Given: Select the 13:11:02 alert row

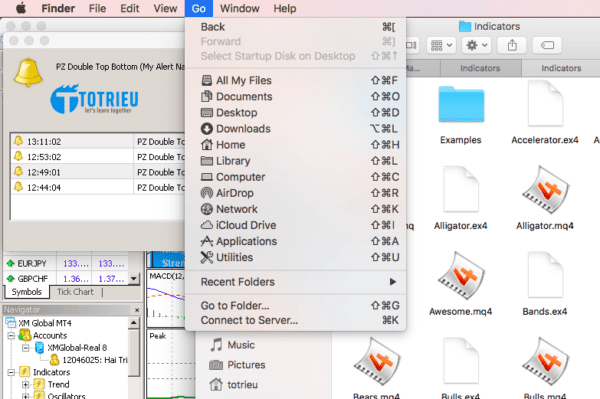Looking at the screenshot, I should pos(98,142).
